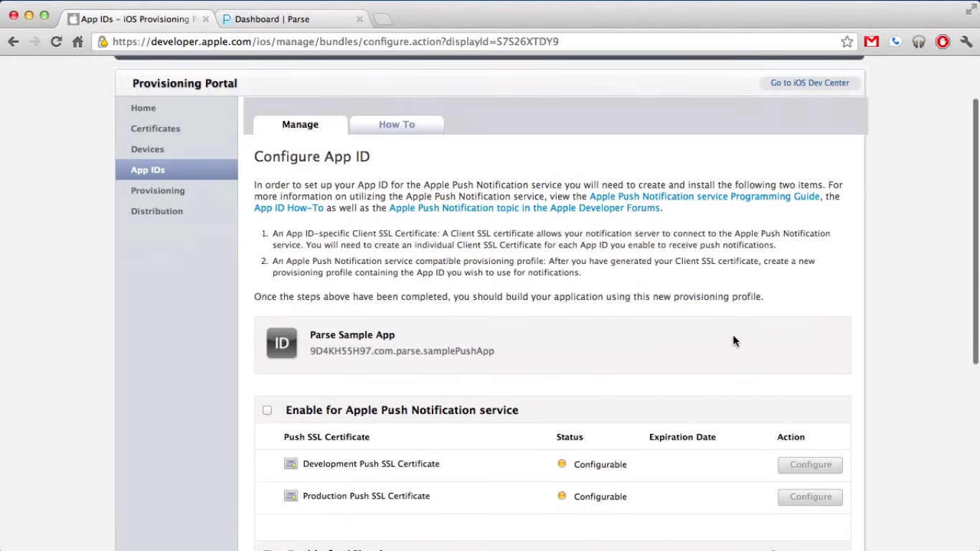The width and height of the screenshot is (980, 551).
Task: Click the Status column header
Action: [570, 437]
